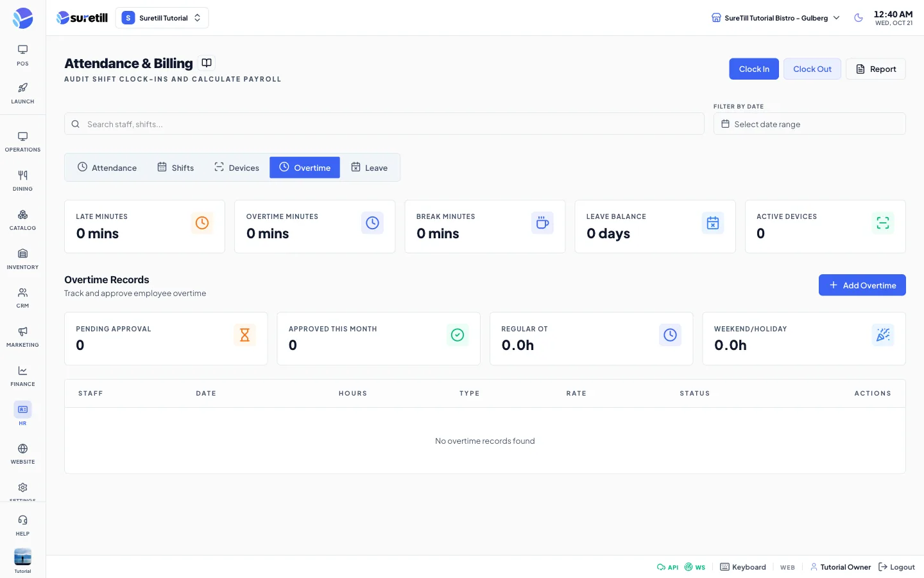Click the Suretill logo in header
The width and height of the screenshot is (924, 578).
[x=82, y=18]
